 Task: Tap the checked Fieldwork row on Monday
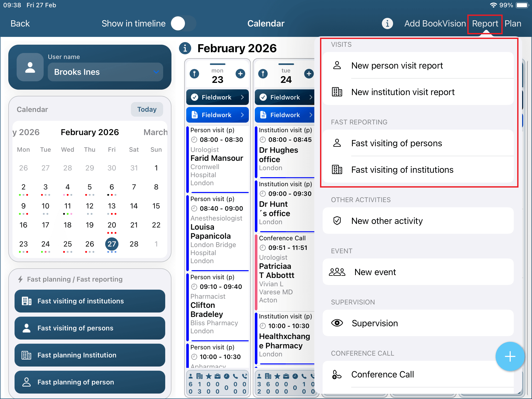tap(217, 97)
